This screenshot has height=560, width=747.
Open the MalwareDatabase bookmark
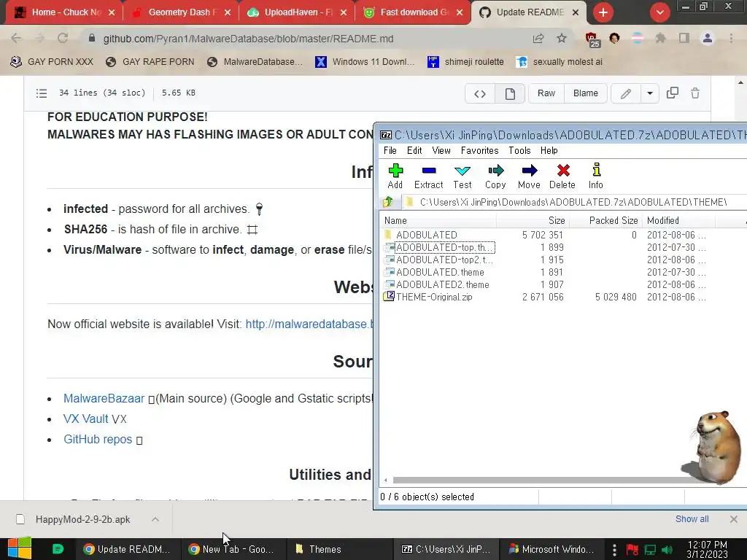click(x=255, y=62)
